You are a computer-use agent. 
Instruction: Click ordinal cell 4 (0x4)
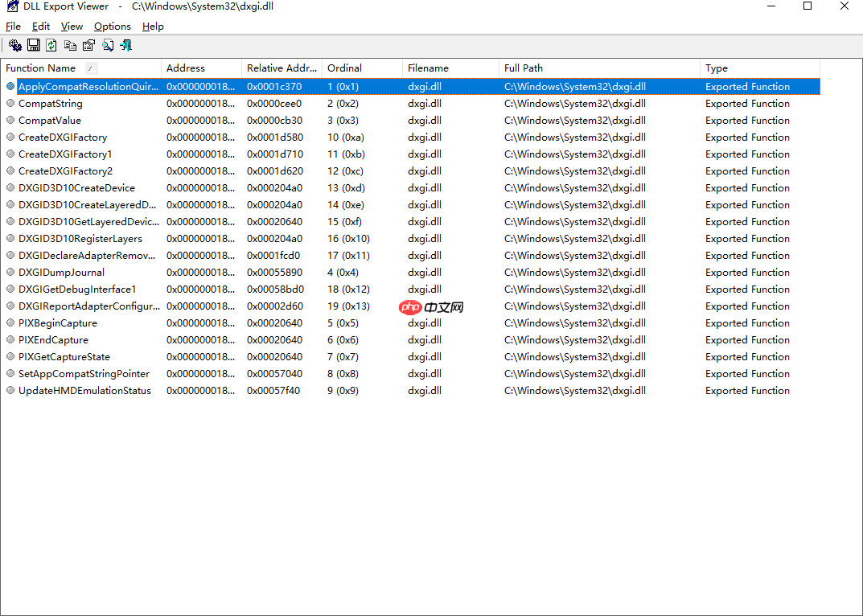(x=343, y=273)
